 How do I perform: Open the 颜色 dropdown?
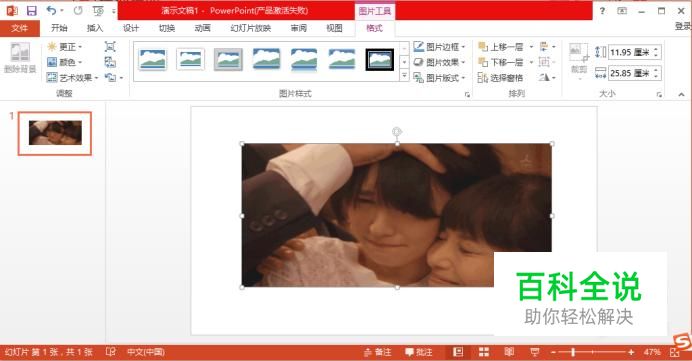coord(65,62)
